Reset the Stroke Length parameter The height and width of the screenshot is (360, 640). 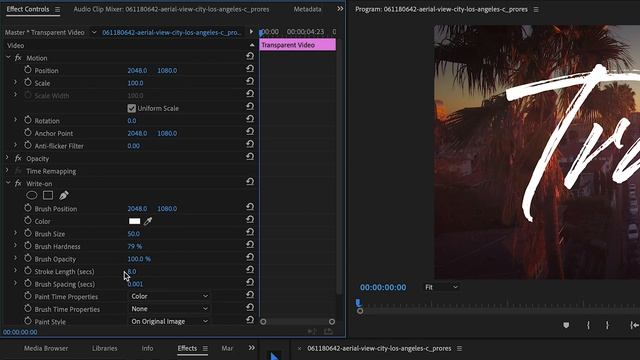pos(250,270)
